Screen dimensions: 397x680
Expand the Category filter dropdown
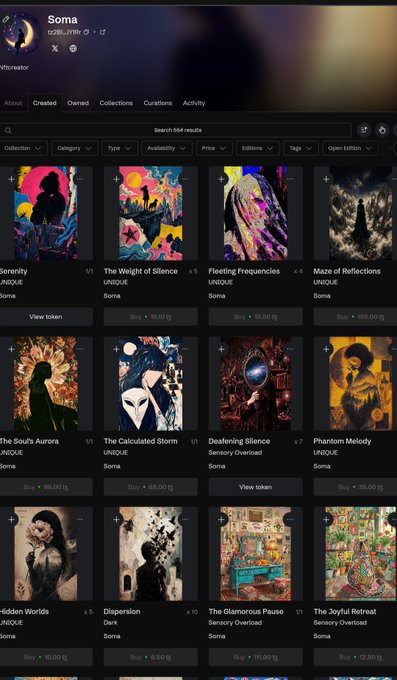[x=75, y=148]
